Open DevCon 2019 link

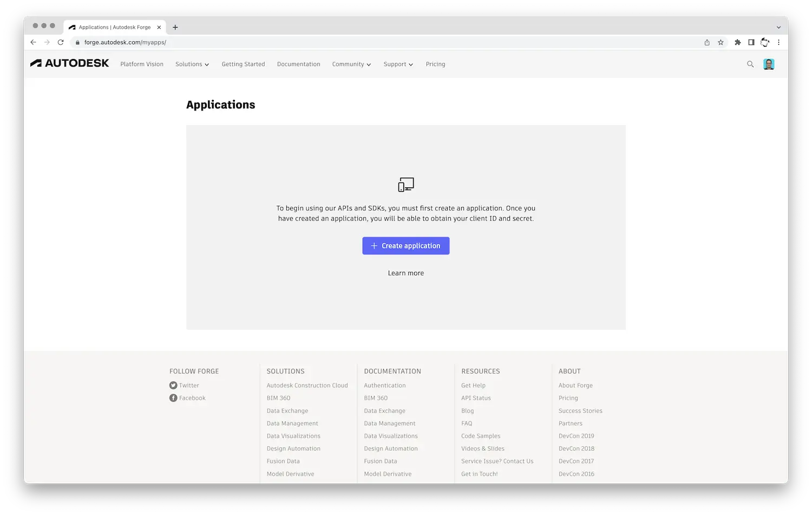coord(577,436)
